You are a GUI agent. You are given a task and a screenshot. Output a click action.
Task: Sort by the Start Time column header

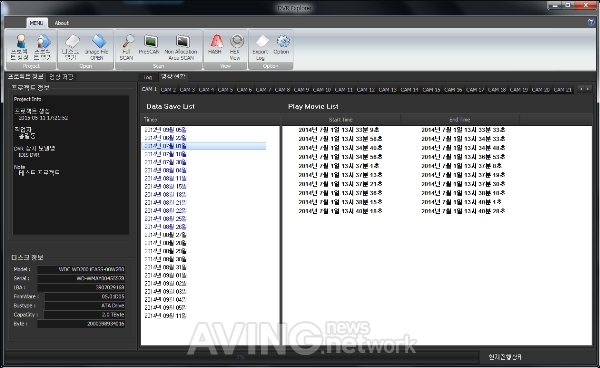click(341, 120)
